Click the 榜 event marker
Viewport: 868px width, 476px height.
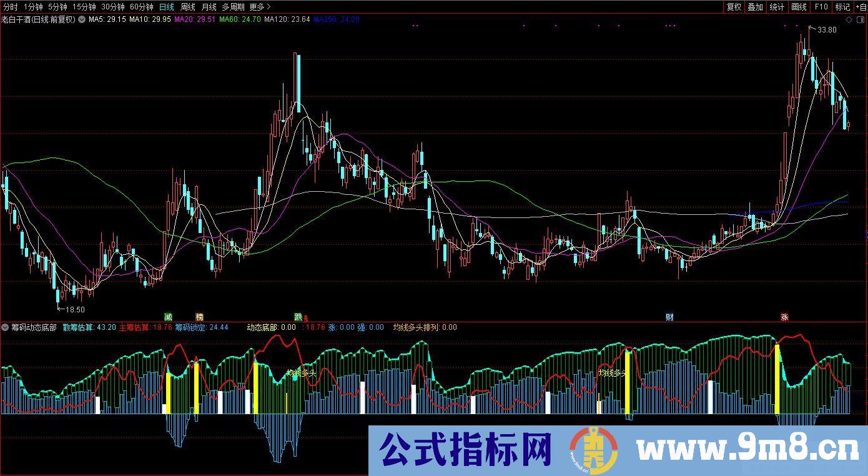tap(199, 317)
